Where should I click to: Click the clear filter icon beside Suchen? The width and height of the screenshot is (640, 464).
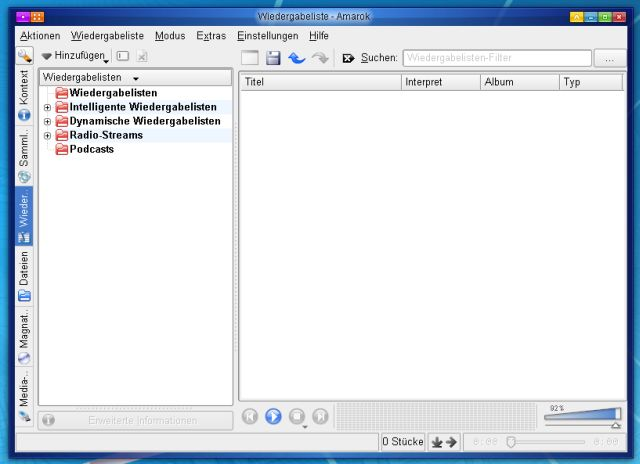(x=348, y=58)
